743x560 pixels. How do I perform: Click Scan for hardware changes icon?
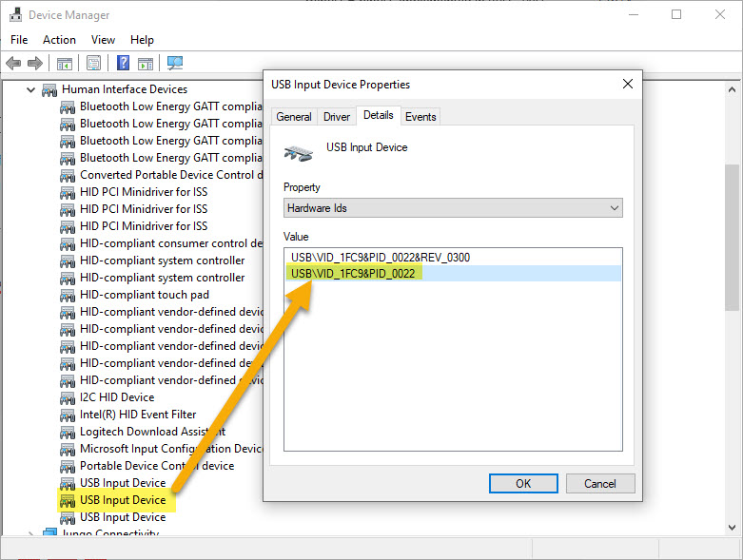(175, 64)
